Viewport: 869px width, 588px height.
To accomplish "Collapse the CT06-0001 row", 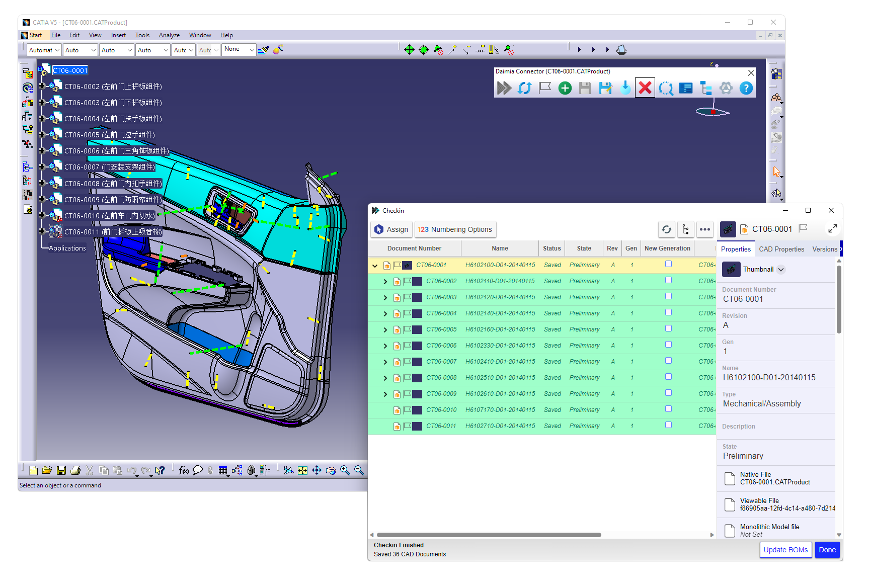I will tap(375, 265).
